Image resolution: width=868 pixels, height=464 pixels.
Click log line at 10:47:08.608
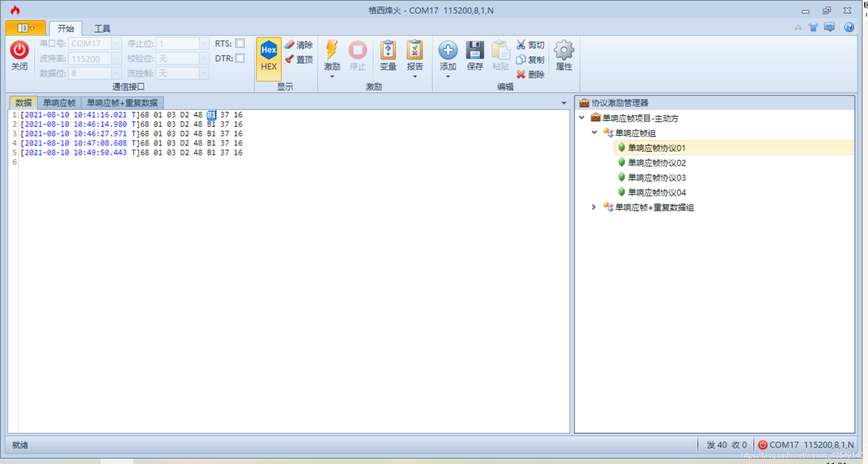tap(132, 143)
